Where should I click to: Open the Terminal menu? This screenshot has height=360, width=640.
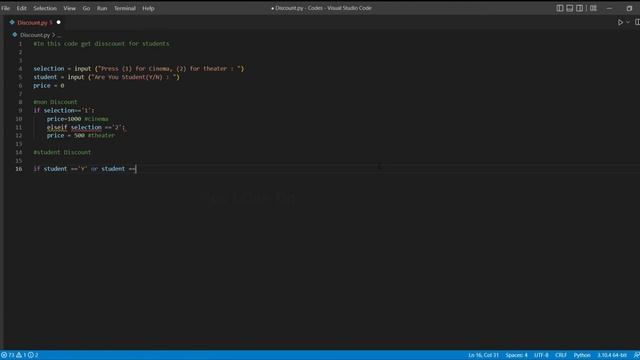coord(124,8)
